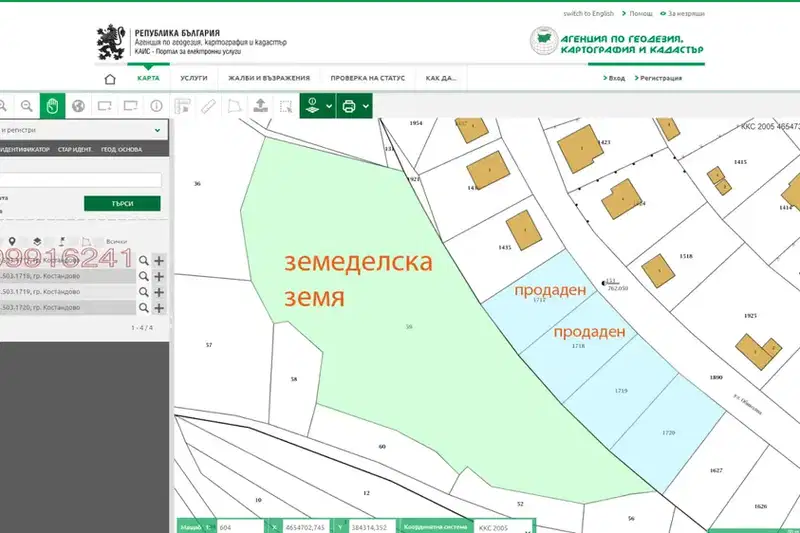Select the polygon area tool
The height and width of the screenshot is (533, 800).
tap(234, 106)
